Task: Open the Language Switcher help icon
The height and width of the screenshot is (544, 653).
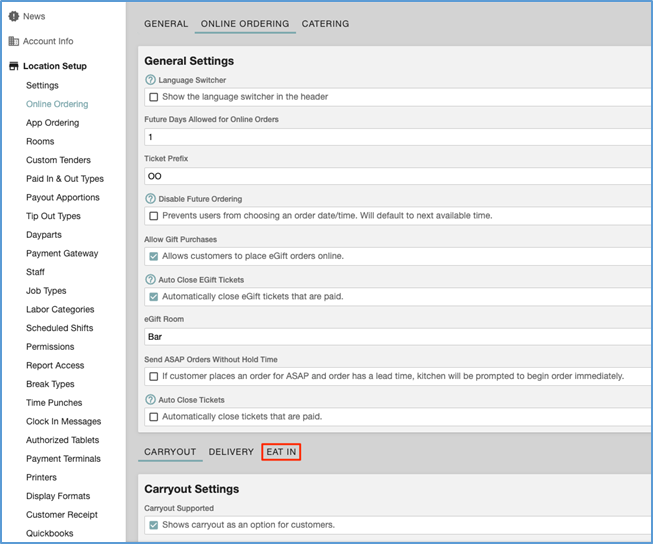Action: 150,80
